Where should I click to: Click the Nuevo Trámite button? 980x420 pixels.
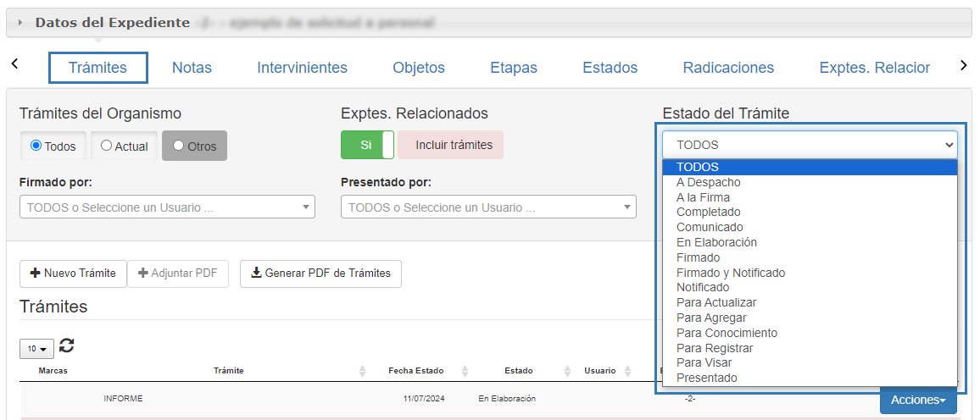[73, 274]
